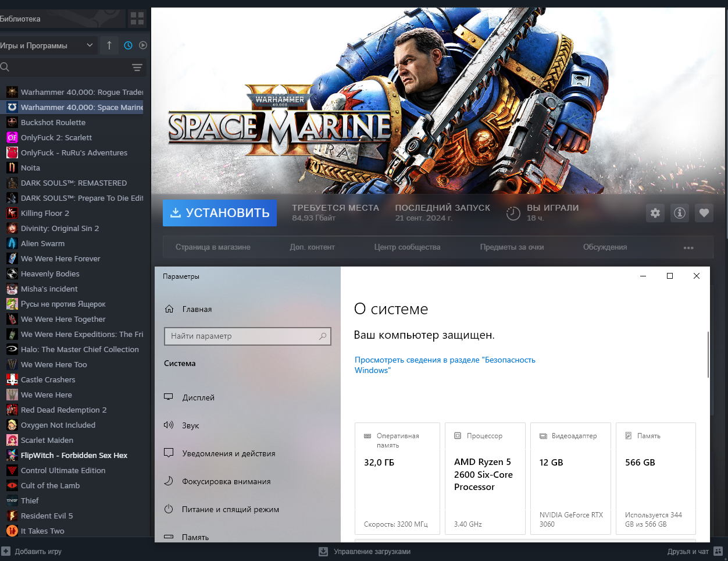Click Добавить игру plus button
Screen dimensions: 728x561
6,551
